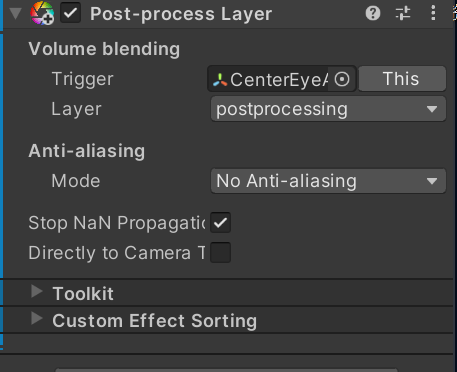Collapse the Post-process Layer component foldout
Viewport: 457px width, 372px height.
tap(15, 14)
